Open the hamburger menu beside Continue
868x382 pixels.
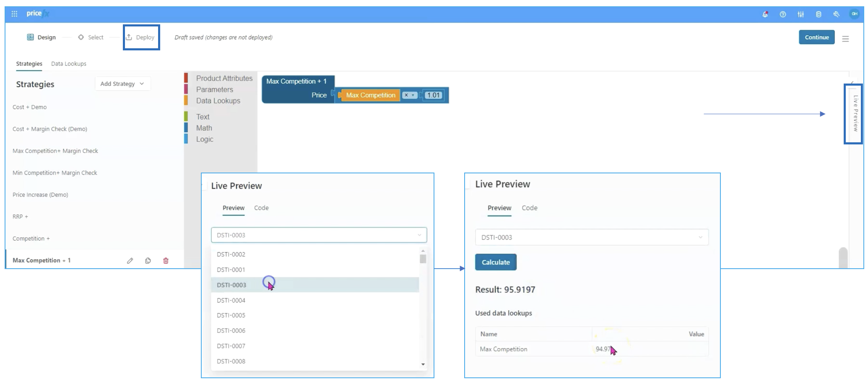pyautogui.click(x=845, y=39)
